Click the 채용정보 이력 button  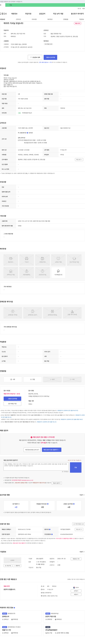76,559
